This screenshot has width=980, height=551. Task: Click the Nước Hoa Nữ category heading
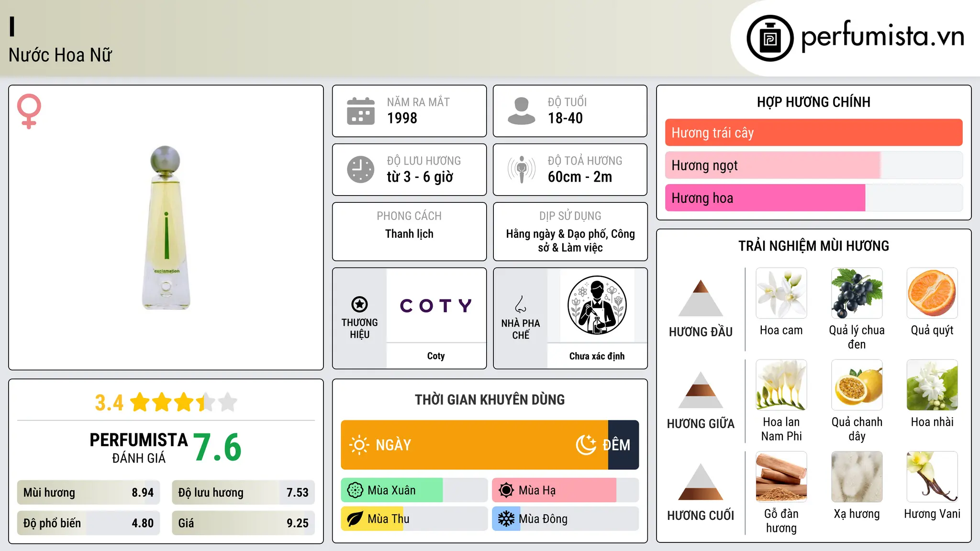click(60, 55)
